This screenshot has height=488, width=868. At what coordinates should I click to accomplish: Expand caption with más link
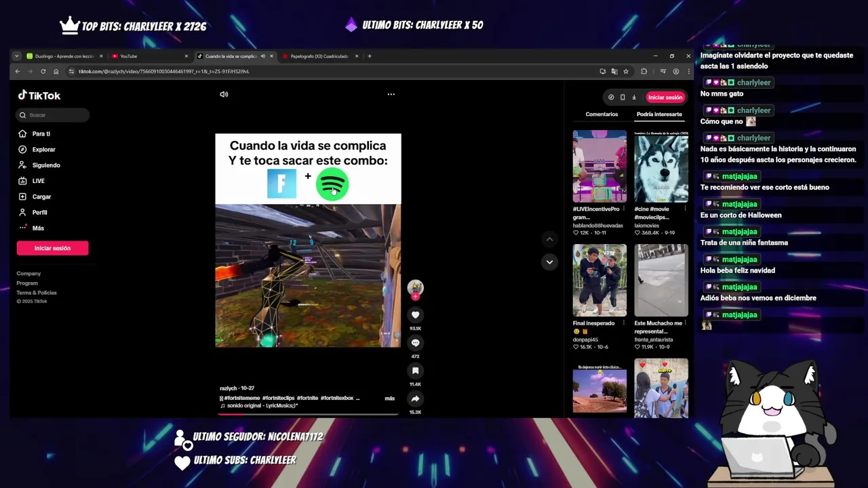(389, 399)
